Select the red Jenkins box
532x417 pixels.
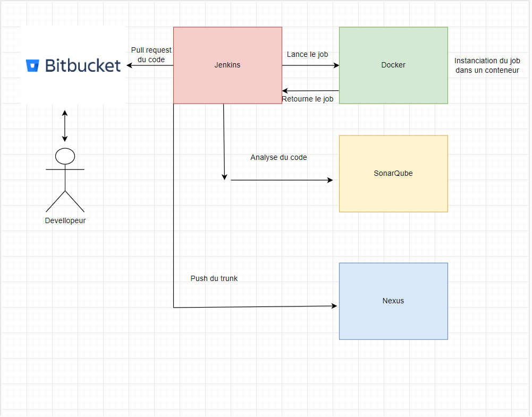point(227,65)
